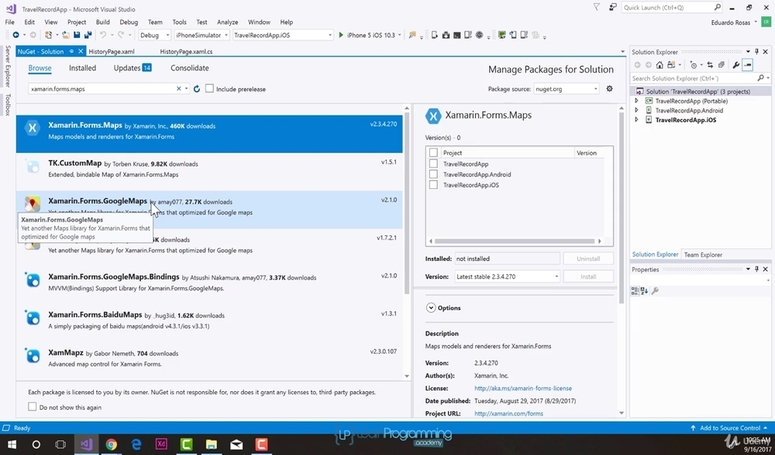Switch to the Updates tab

[132, 68]
